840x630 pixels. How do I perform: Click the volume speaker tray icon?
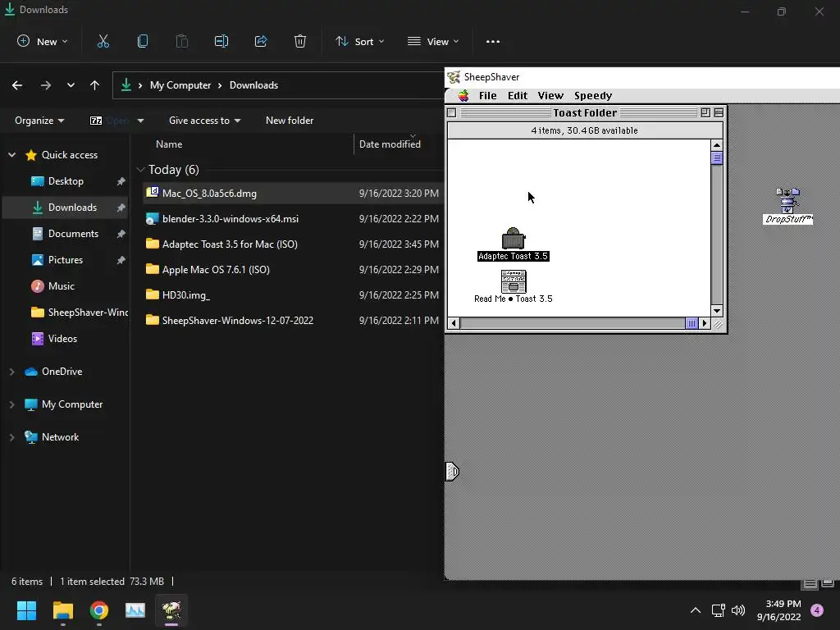(x=738, y=610)
